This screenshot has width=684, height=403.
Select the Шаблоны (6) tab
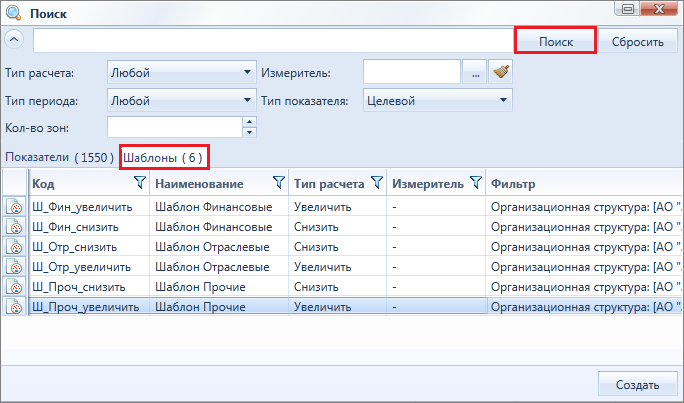164,157
